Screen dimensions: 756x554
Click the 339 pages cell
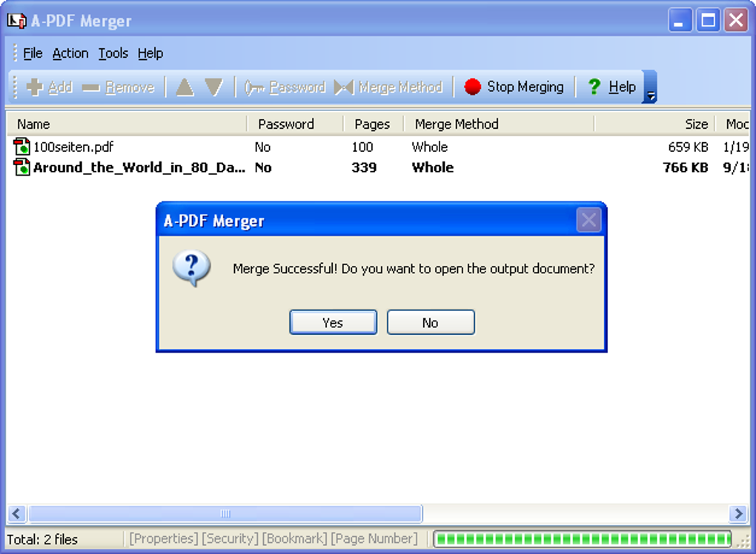pos(364,167)
